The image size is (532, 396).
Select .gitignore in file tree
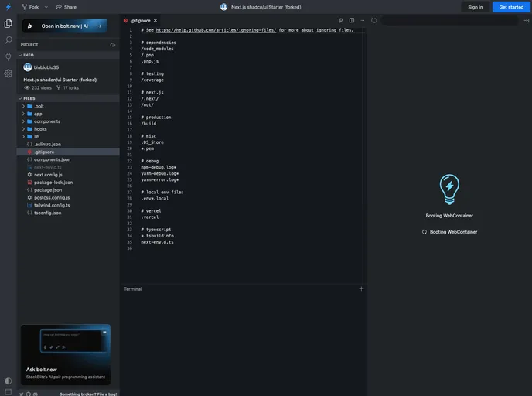[68, 152]
